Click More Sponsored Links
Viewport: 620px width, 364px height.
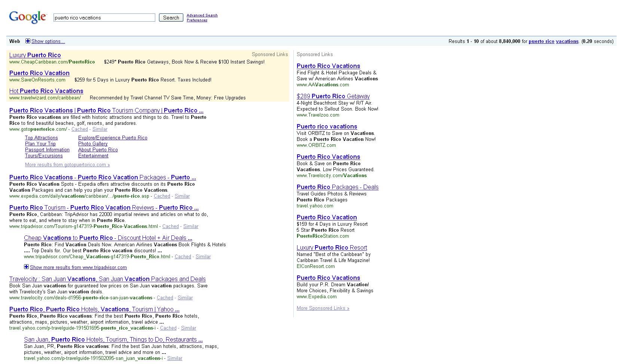pyautogui.click(x=323, y=308)
